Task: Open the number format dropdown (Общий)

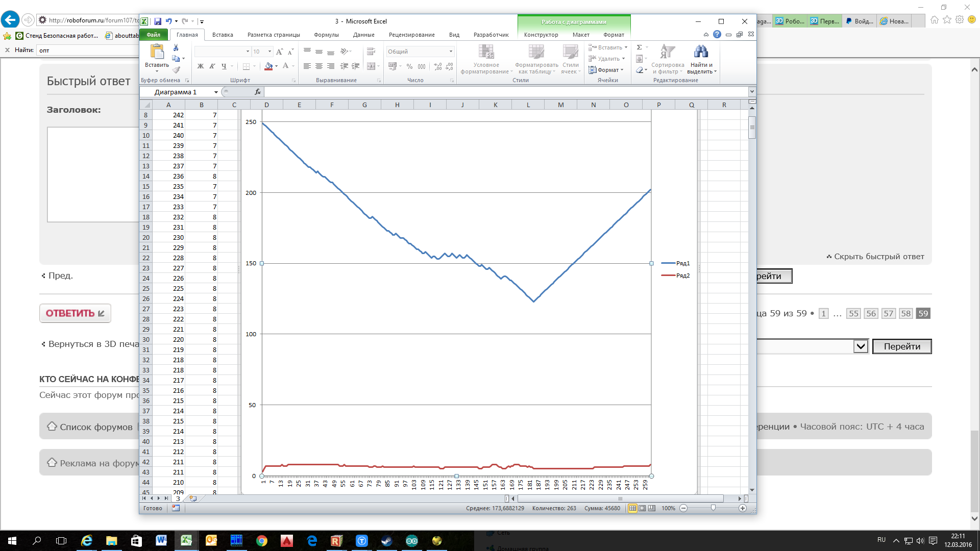Action: click(x=451, y=52)
